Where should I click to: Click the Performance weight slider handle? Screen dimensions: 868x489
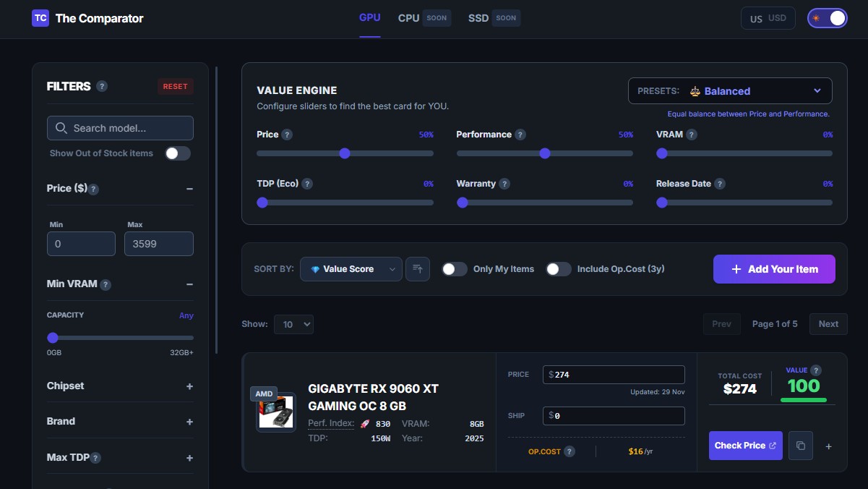545,153
